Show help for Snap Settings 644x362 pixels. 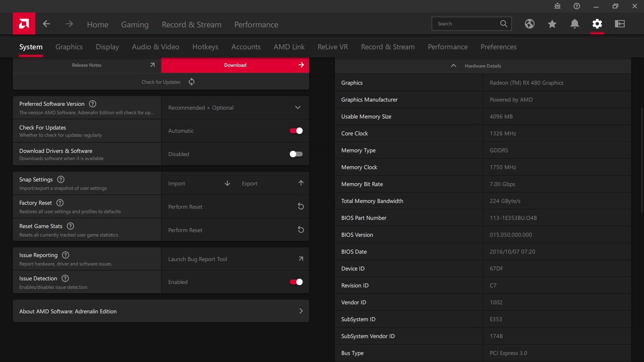(x=61, y=179)
